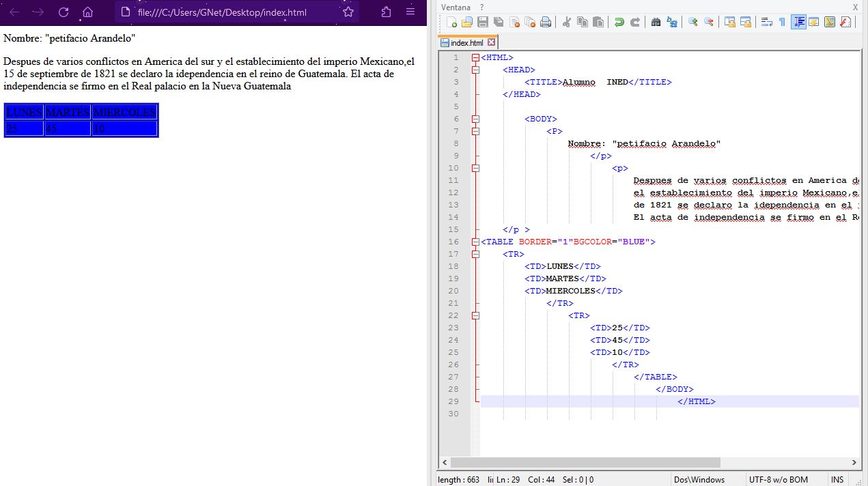The width and height of the screenshot is (868, 486).
Task: Open the browser hamburger menu
Action: 410,12
